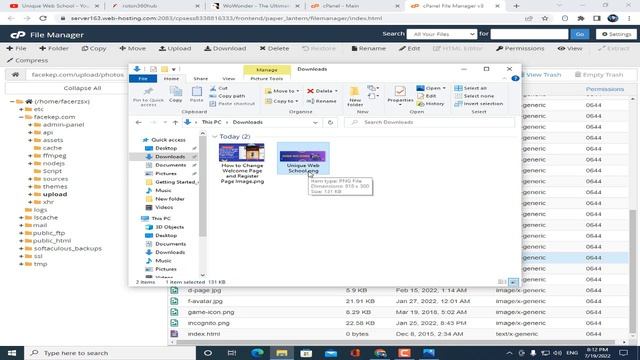
Task: Open the Copy to dropdown
Action: (x=282, y=101)
